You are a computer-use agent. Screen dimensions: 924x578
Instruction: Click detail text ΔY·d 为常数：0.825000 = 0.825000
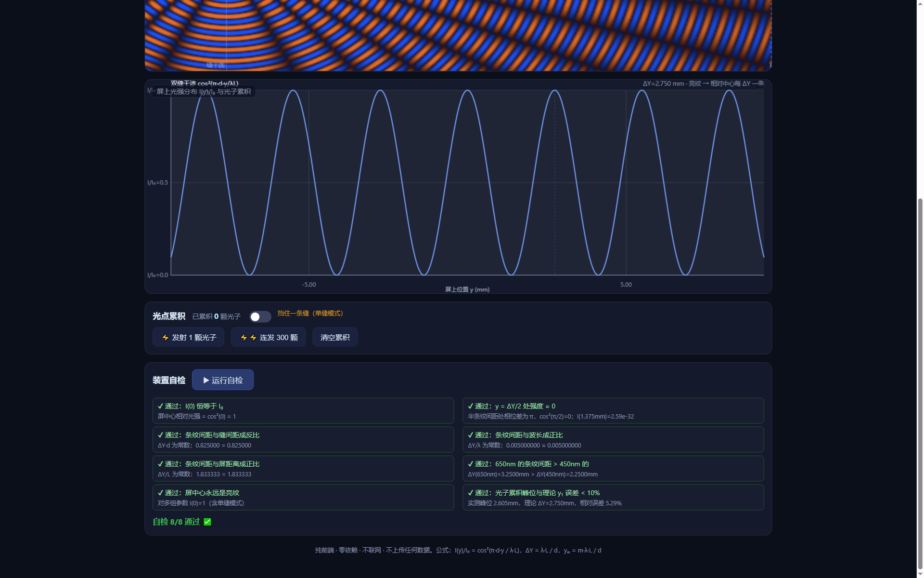click(x=205, y=446)
